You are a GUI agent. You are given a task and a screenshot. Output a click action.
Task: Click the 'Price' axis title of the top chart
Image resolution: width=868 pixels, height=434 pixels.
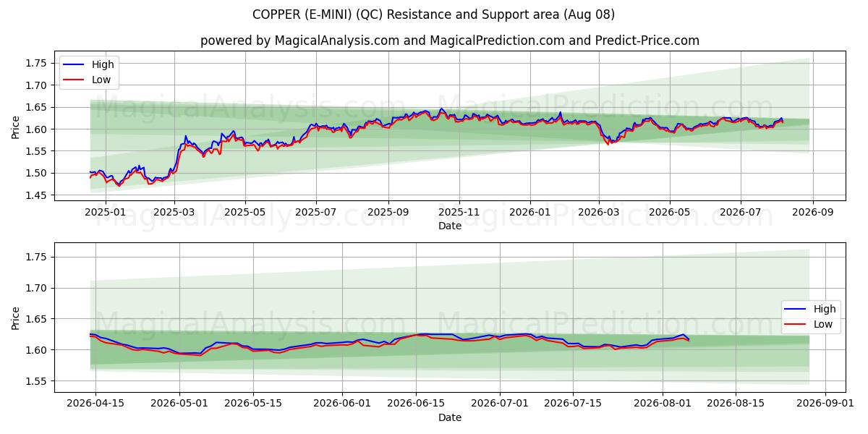coord(16,126)
